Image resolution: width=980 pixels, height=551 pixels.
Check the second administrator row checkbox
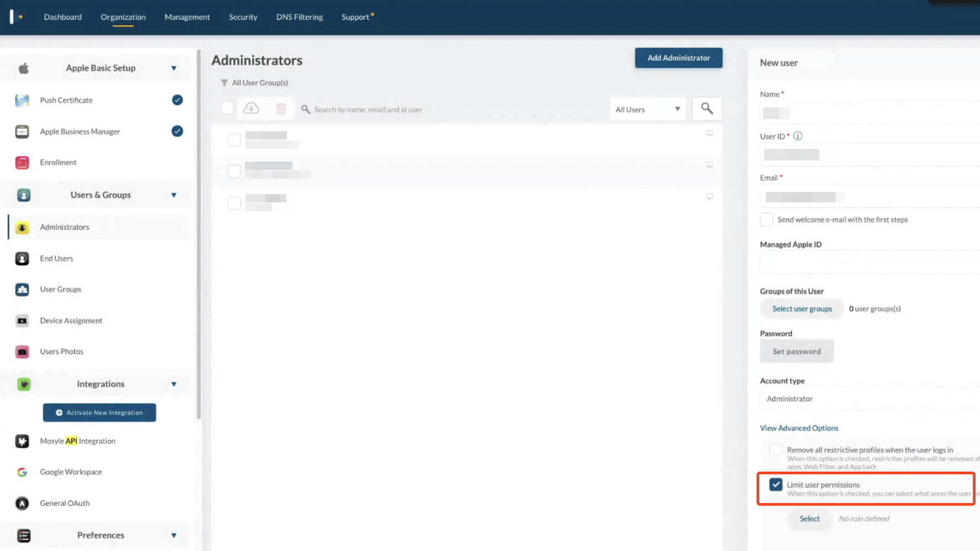click(234, 172)
